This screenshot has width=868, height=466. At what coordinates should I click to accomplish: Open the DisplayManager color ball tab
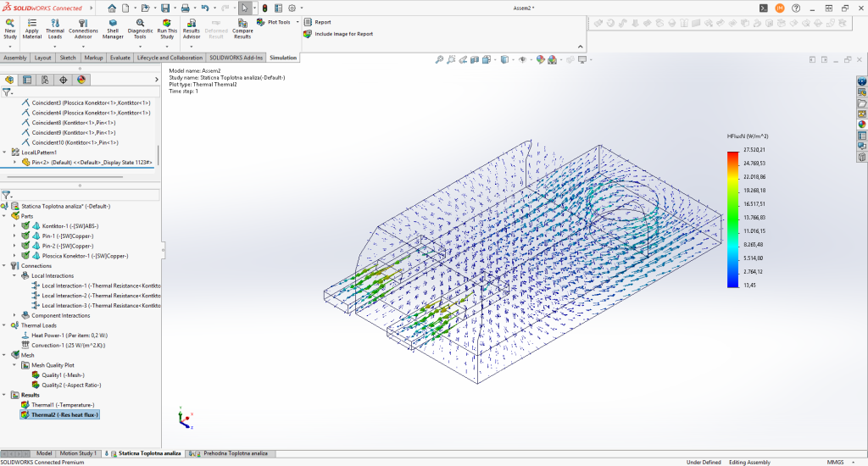[x=81, y=80]
